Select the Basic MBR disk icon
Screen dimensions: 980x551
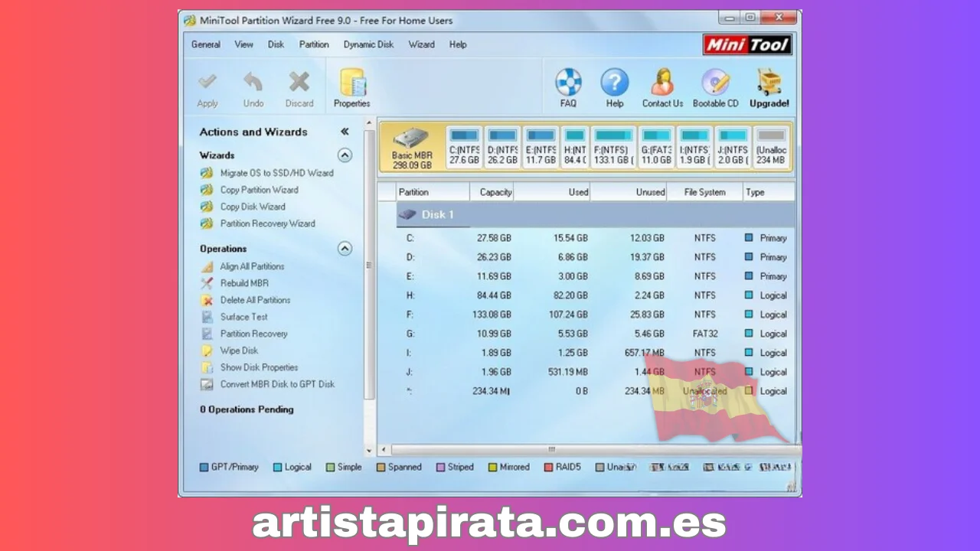[412, 138]
